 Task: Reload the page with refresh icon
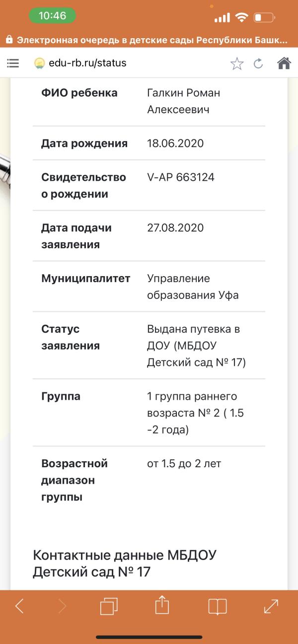pyautogui.click(x=258, y=63)
